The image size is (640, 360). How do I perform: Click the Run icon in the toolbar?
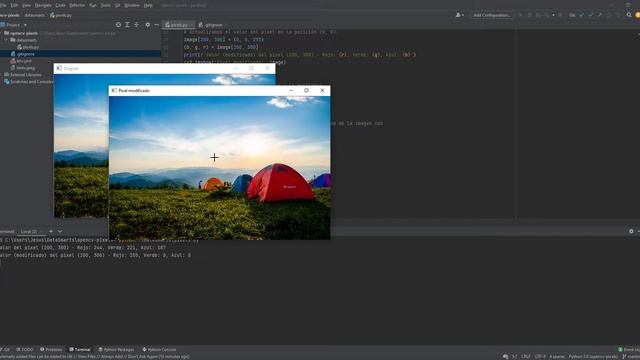pyautogui.click(x=520, y=15)
